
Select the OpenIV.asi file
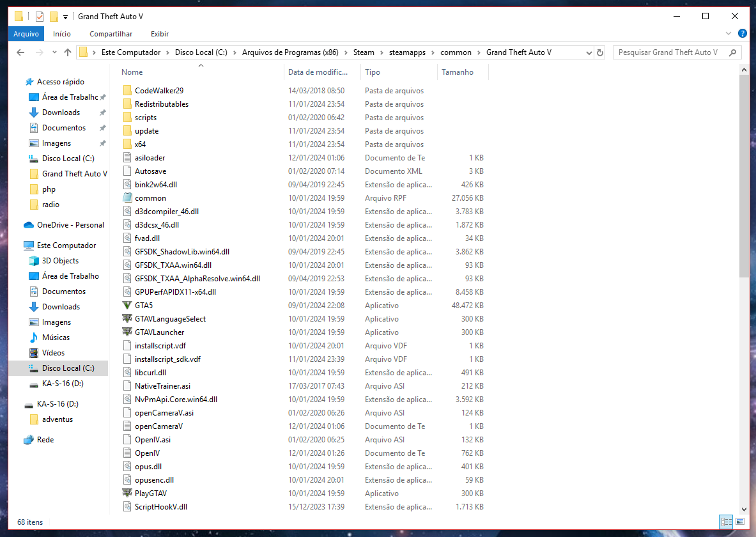(x=152, y=440)
